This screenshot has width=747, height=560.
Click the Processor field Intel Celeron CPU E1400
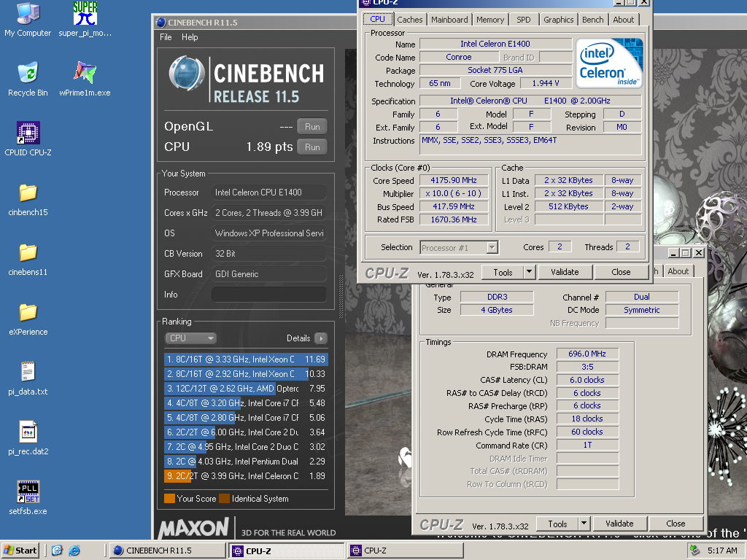pos(268,192)
